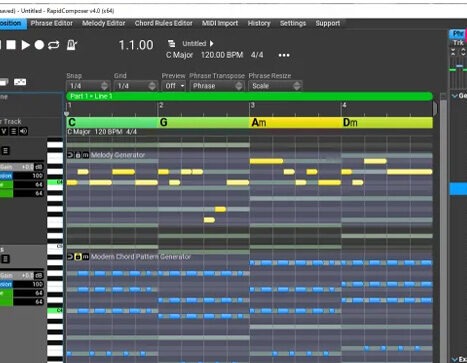Screen dimensions: 467x363
Task: Select the Melody Generator phrase title
Action: [118, 155]
